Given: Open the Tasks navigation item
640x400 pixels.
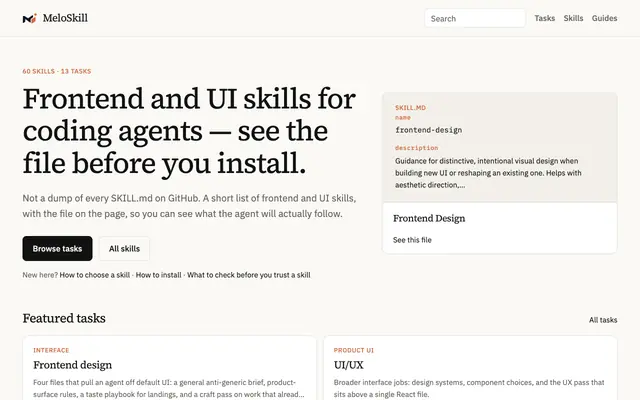Looking at the screenshot, I should pos(544,18).
